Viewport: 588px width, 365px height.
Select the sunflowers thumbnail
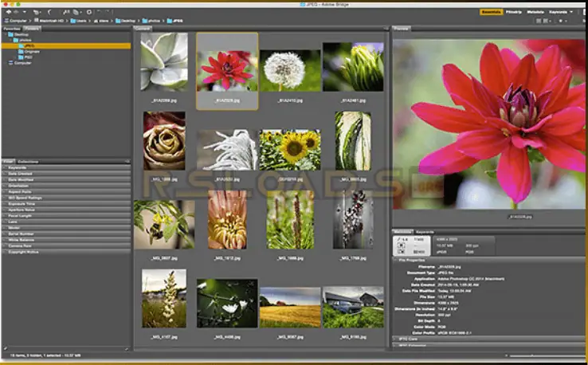[290, 150]
